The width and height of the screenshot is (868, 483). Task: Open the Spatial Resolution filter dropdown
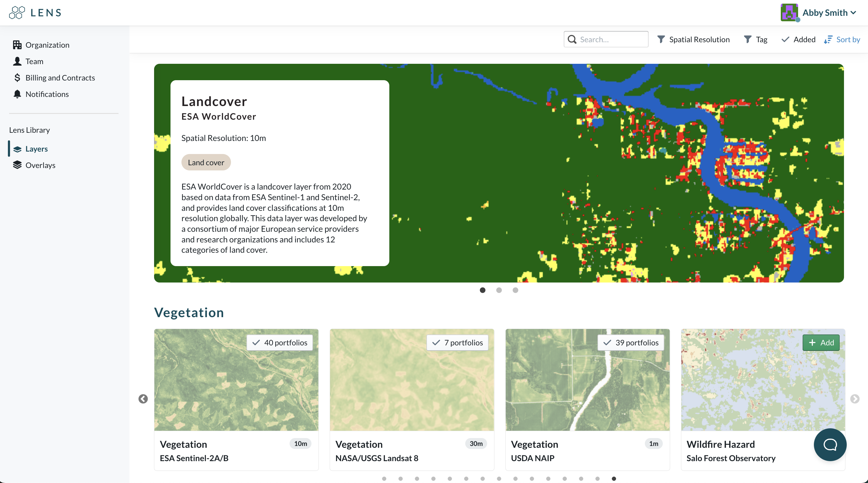[x=694, y=39]
